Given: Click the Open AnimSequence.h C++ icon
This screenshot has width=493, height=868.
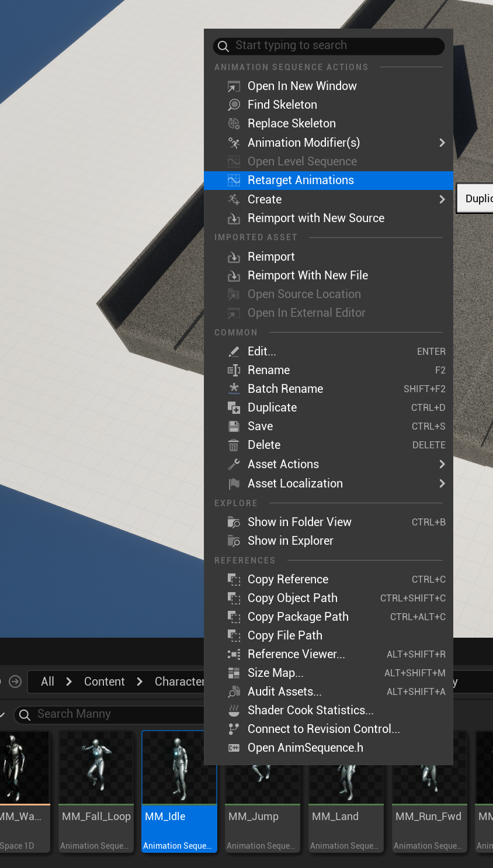Looking at the screenshot, I should 234,748.
